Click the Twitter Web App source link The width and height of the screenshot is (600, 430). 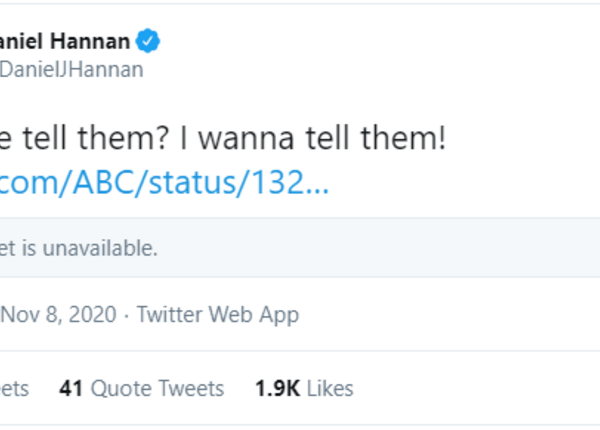(218, 314)
